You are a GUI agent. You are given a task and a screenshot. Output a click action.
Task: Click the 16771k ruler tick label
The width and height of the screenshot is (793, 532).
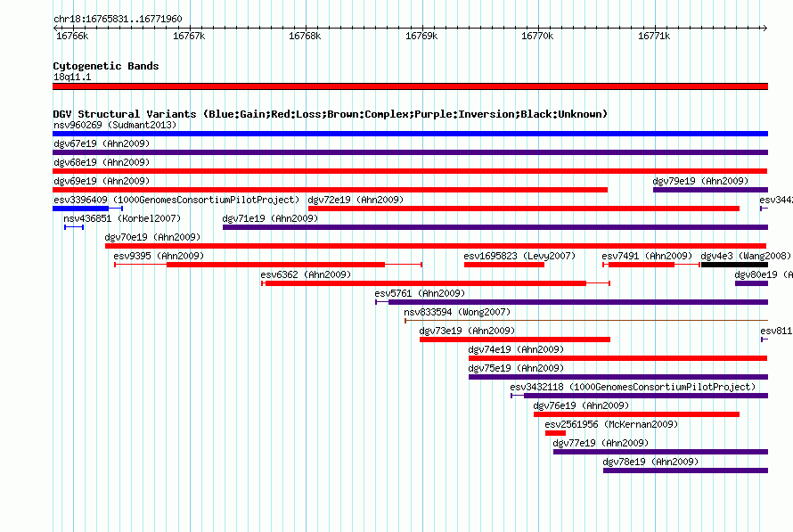(x=654, y=36)
